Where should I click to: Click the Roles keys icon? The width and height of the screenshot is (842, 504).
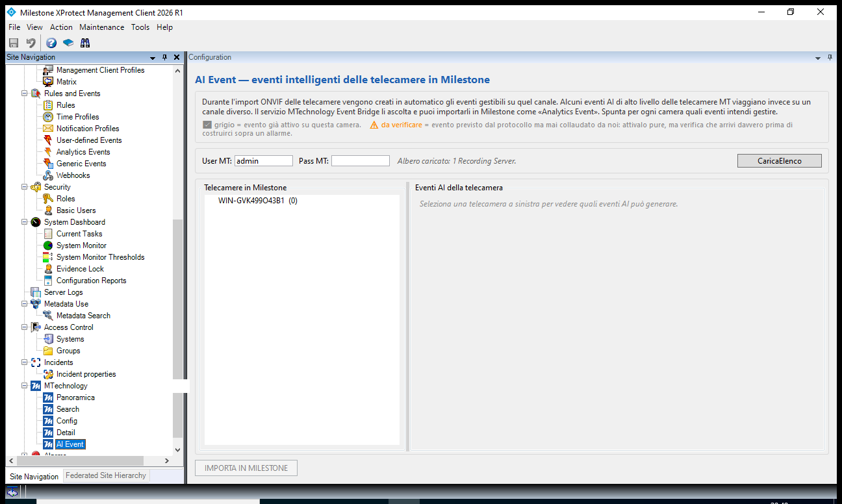pos(48,199)
